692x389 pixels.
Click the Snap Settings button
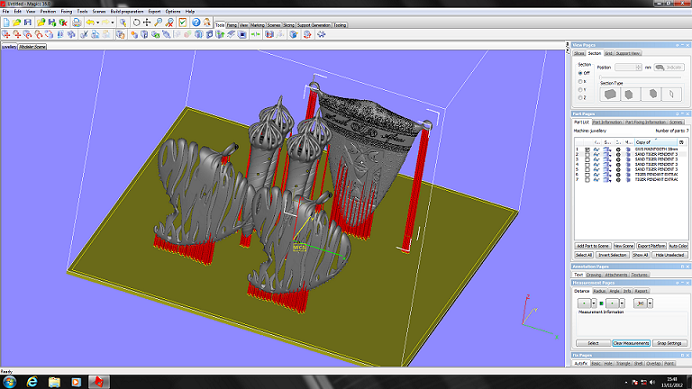669,343
